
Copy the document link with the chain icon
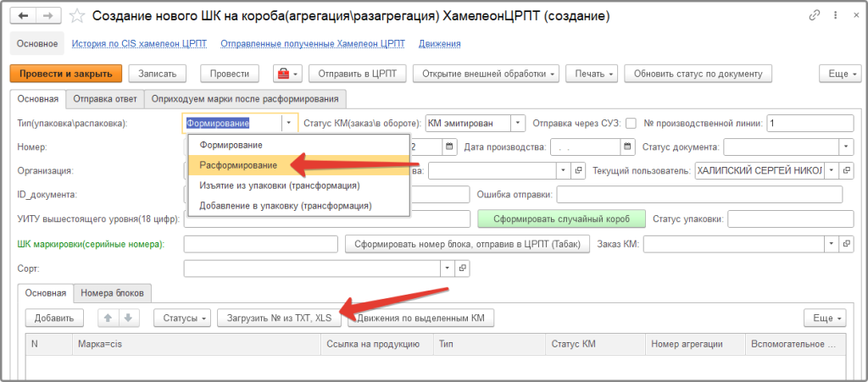tap(815, 15)
